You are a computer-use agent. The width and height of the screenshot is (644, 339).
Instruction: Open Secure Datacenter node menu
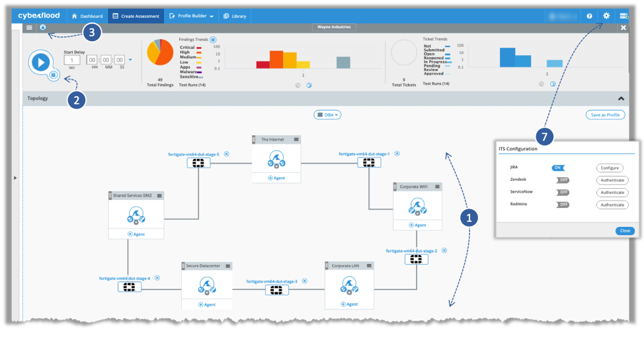pos(228,266)
